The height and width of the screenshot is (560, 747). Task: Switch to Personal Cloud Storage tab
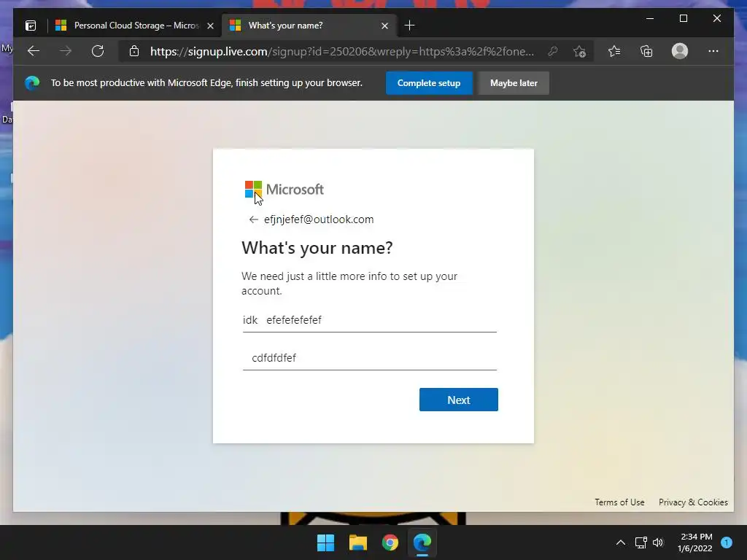[x=135, y=26]
